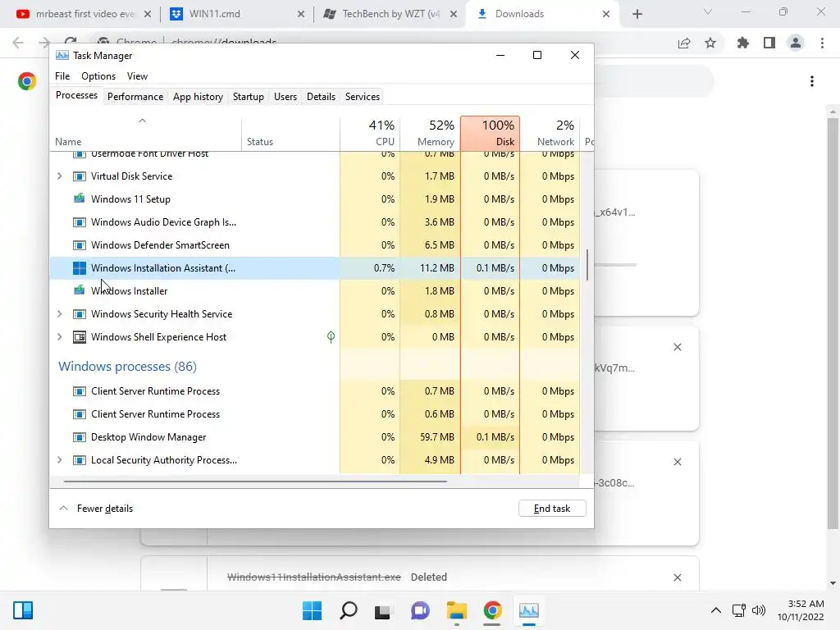The width and height of the screenshot is (840, 630).
Task: Click the Windows Installation Assistant process icon
Action: click(x=80, y=268)
